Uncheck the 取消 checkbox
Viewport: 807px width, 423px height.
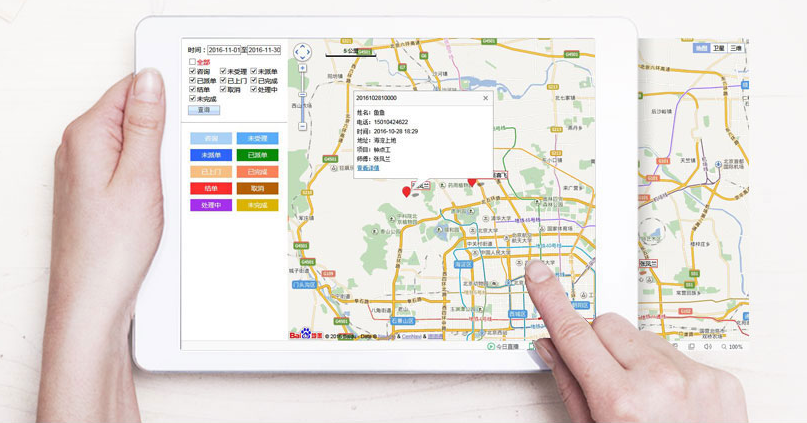223,89
